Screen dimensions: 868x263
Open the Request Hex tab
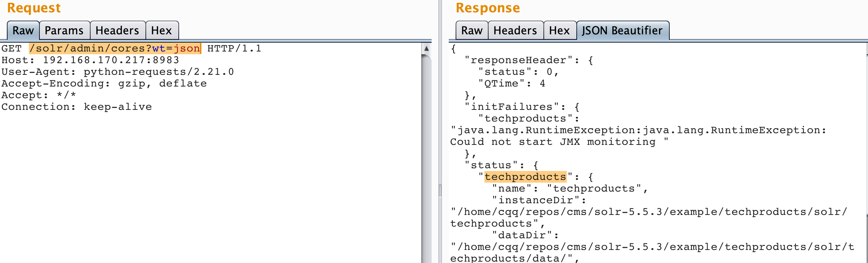[x=162, y=31]
